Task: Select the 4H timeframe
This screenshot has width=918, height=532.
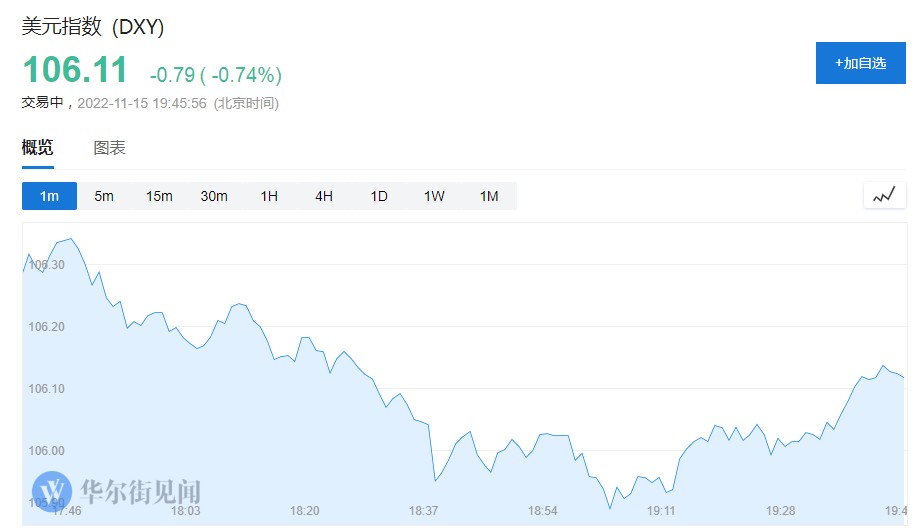Action: coord(324,196)
